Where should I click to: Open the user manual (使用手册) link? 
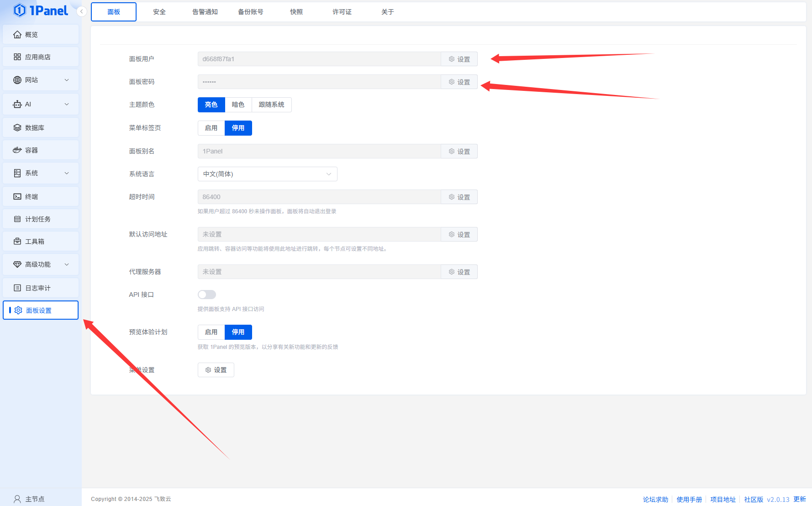[x=689, y=499]
